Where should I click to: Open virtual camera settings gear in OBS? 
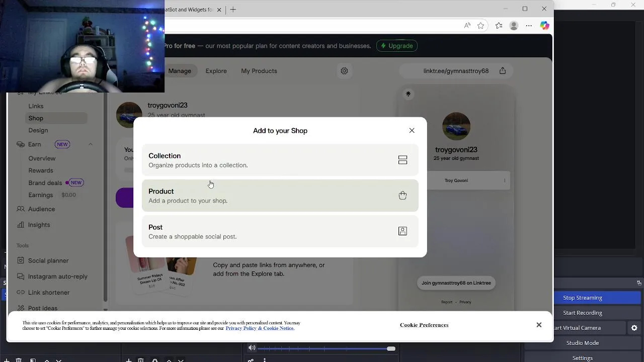tap(634, 328)
